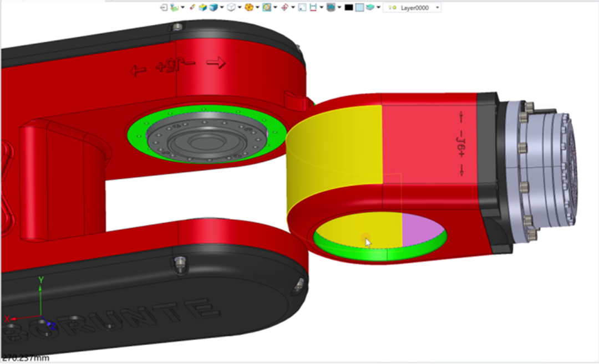Select the yellow-topped blue block icon
Image resolution: width=599 pixels, height=364 pixels.
pyautogui.click(x=202, y=8)
